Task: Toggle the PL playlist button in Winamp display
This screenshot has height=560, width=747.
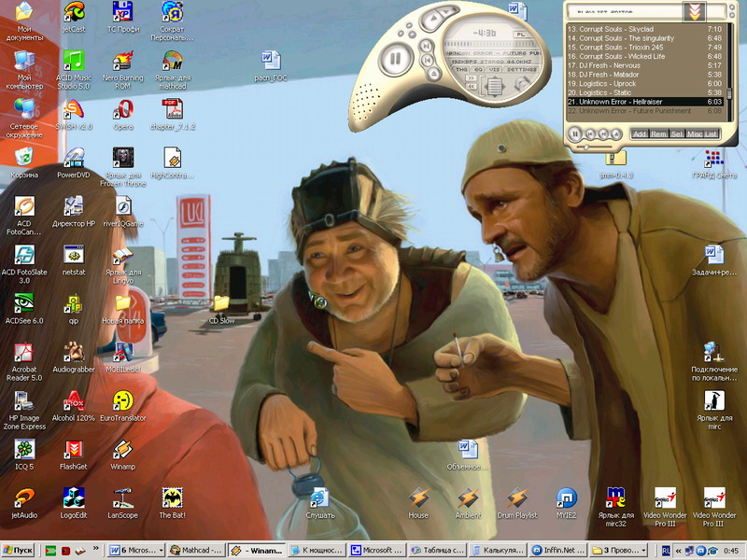Action: pyautogui.click(x=520, y=35)
